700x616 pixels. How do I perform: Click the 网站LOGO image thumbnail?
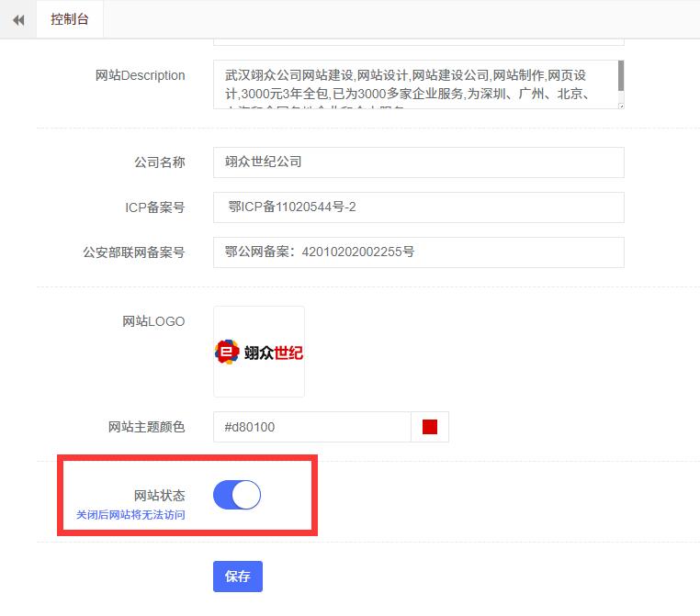tap(259, 352)
